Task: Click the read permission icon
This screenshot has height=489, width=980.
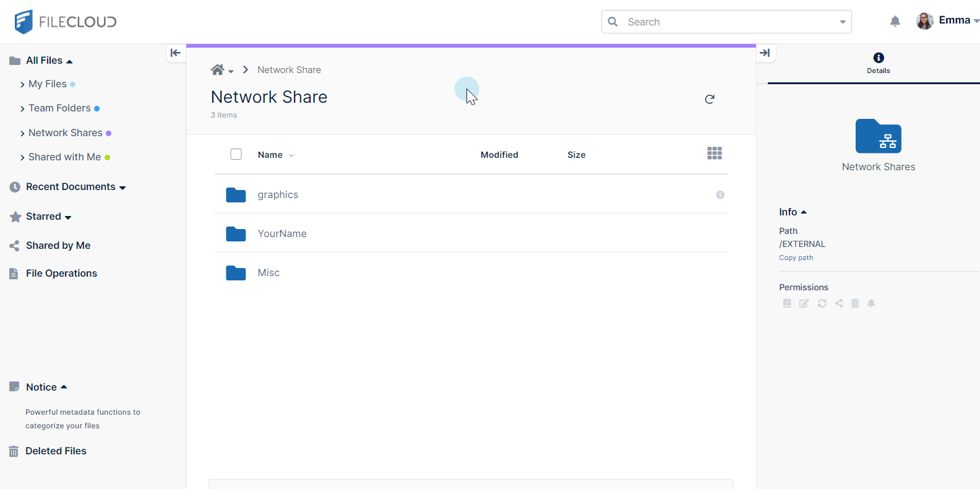Action: click(x=787, y=303)
